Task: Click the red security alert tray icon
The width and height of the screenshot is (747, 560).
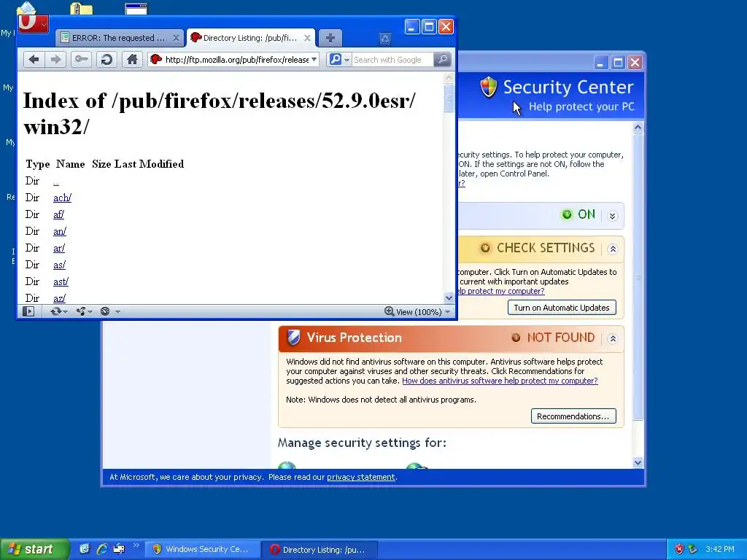Action: [x=679, y=549]
